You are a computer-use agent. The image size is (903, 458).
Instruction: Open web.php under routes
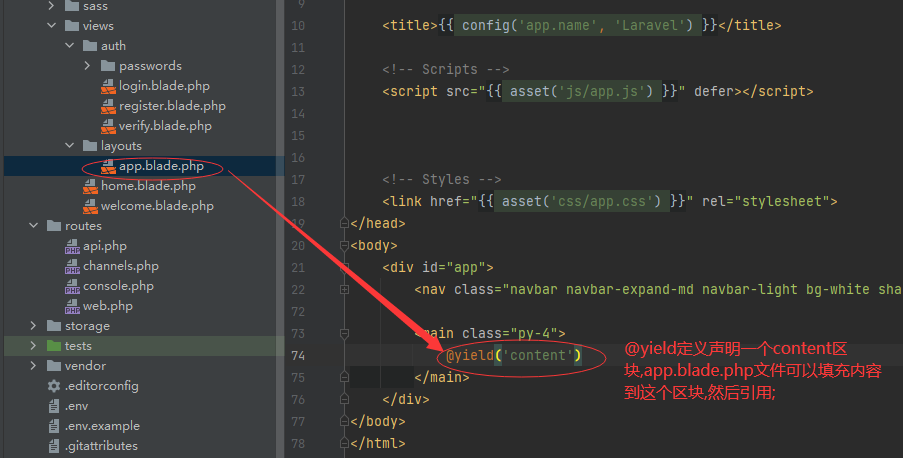click(x=108, y=306)
